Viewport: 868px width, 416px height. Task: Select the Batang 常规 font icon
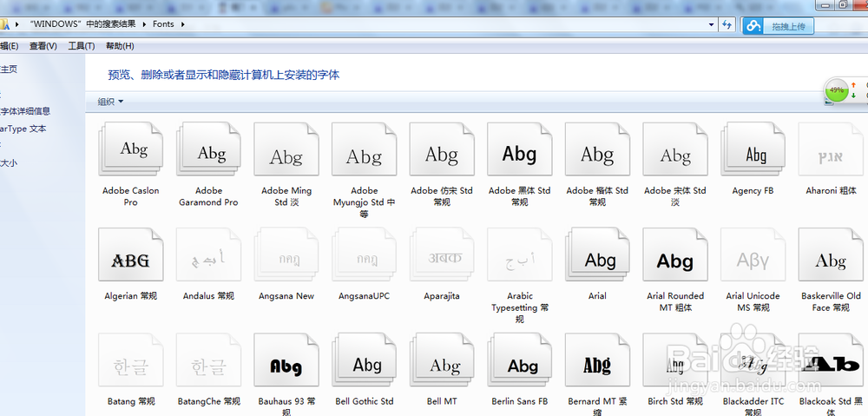[131, 360]
